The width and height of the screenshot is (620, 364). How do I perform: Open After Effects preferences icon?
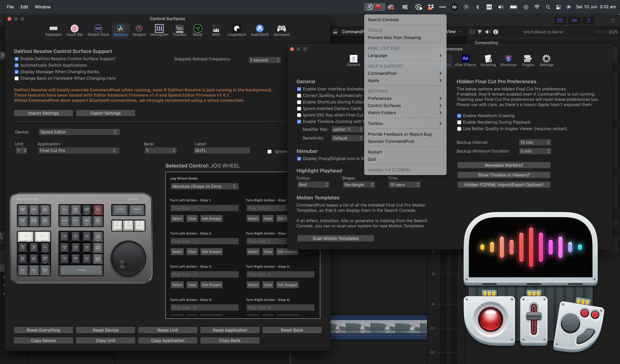(x=465, y=60)
